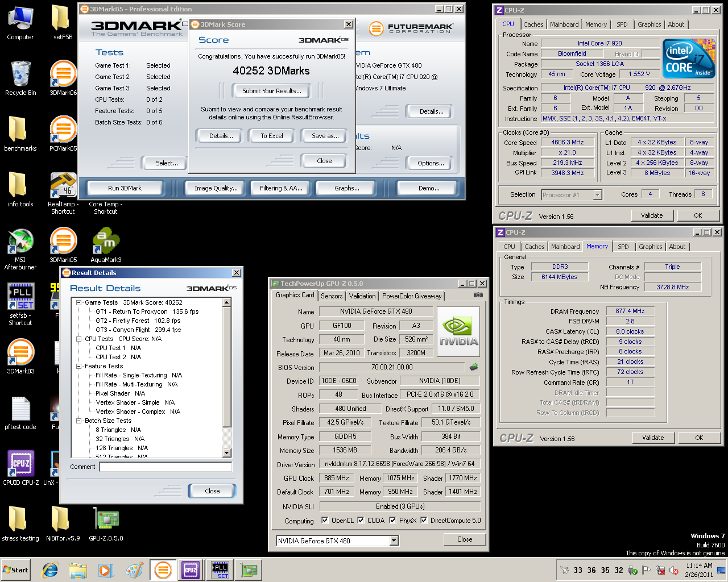
Task: Launch the setfsb PLL SET shortcut
Action: point(20,305)
